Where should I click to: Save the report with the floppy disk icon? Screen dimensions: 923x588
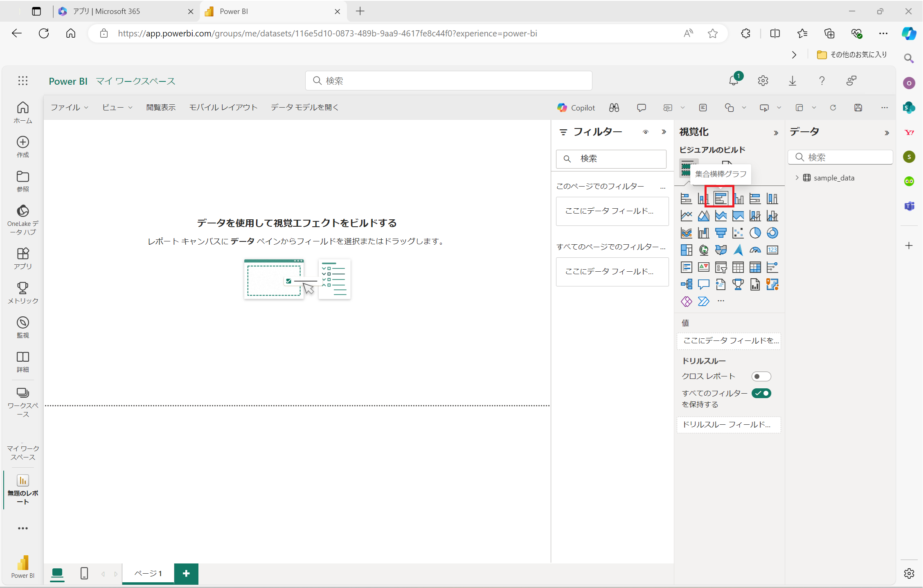pyautogui.click(x=858, y=108)
